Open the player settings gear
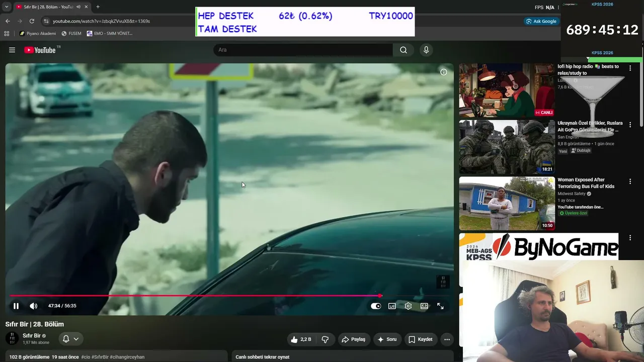 (408, 306)
